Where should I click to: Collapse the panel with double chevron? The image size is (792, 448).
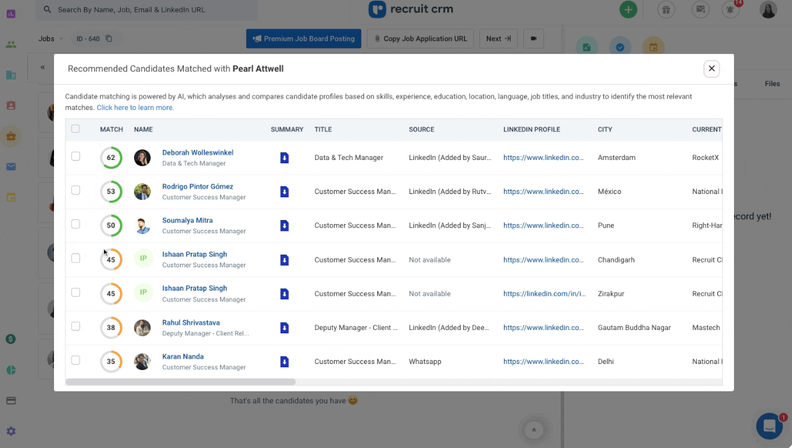click(x=42, y=67)
